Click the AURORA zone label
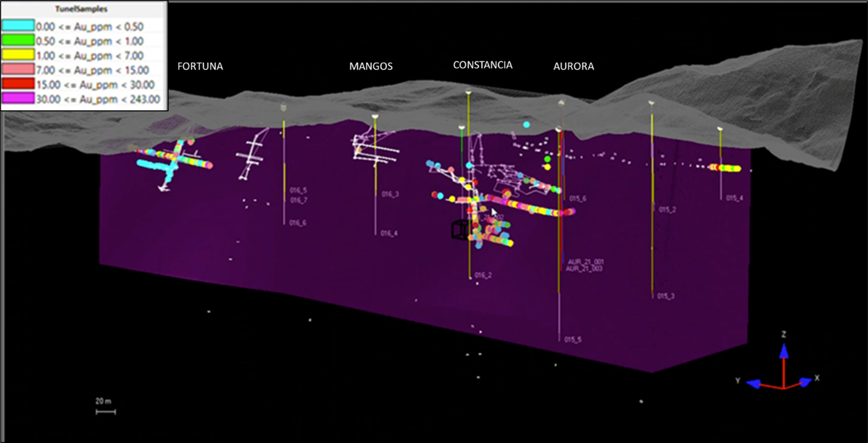 574,66
